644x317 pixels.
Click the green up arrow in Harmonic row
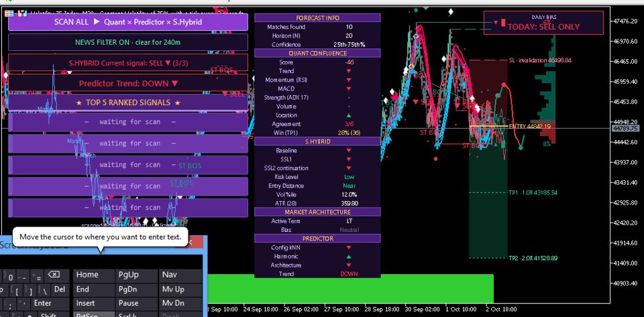(349, 256)
